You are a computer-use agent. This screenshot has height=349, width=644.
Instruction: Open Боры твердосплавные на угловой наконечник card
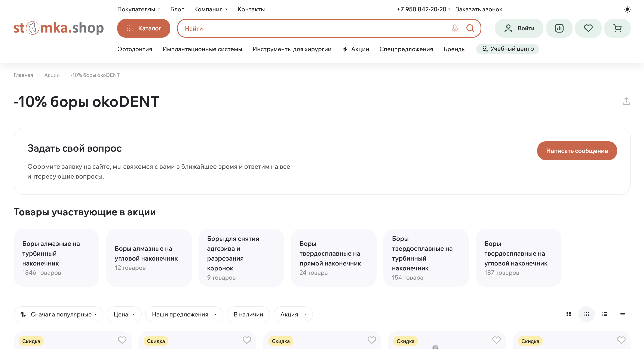click(518, 258)
